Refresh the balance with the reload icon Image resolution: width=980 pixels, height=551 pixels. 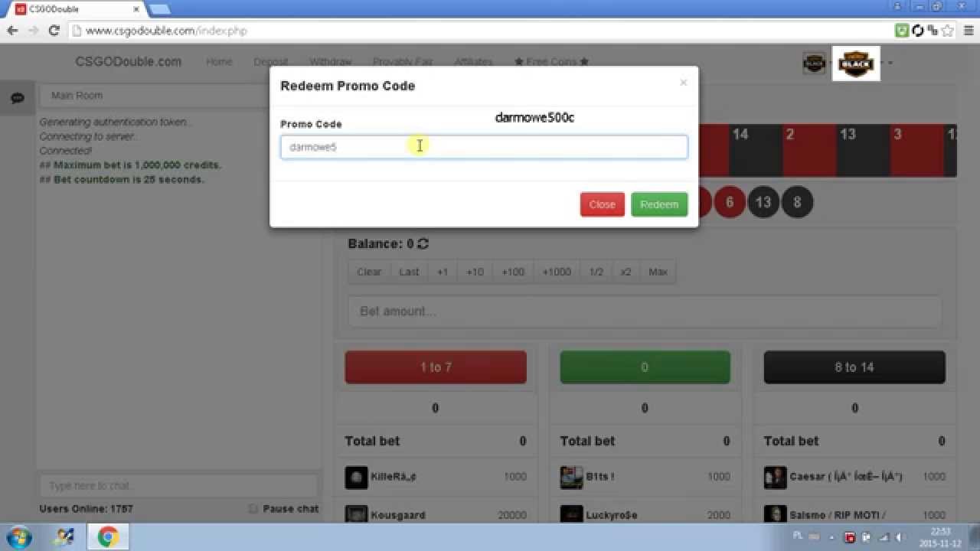point(423,244)
